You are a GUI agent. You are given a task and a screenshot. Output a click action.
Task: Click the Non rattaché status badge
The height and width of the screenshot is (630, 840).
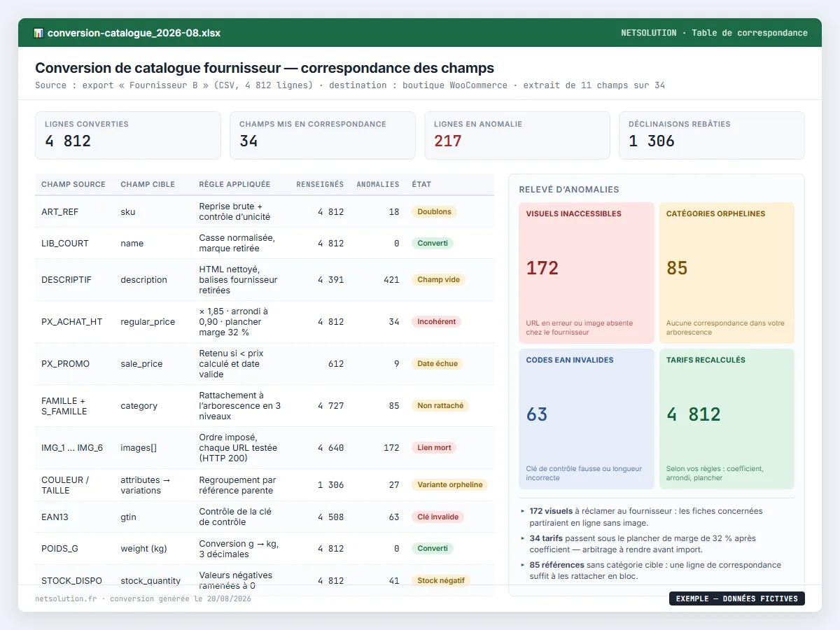click(440, 405)
